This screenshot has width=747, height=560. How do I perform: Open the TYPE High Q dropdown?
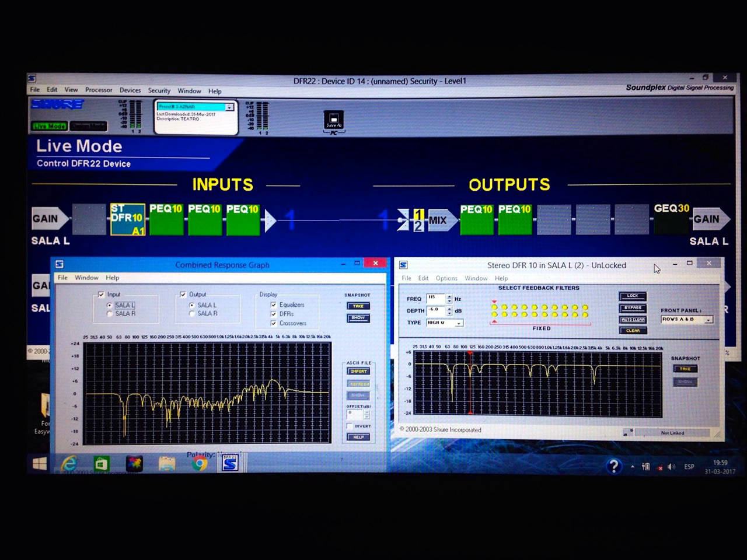click(x=459, y=323)
